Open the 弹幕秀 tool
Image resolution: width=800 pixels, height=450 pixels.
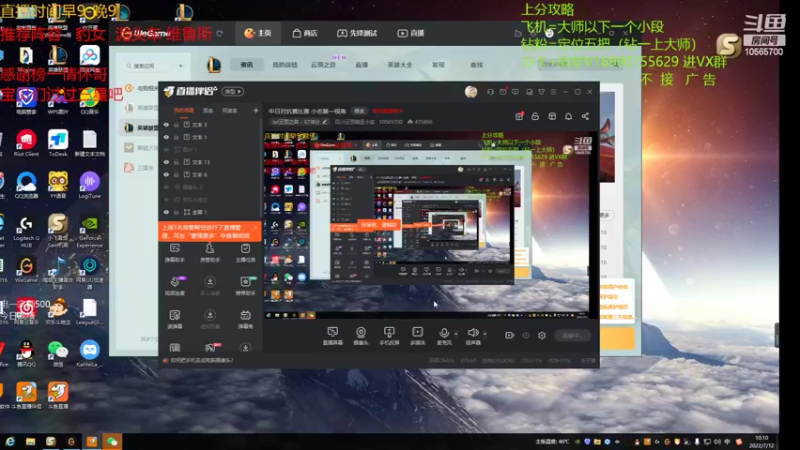pyautogui.click(x=245, y=319)
